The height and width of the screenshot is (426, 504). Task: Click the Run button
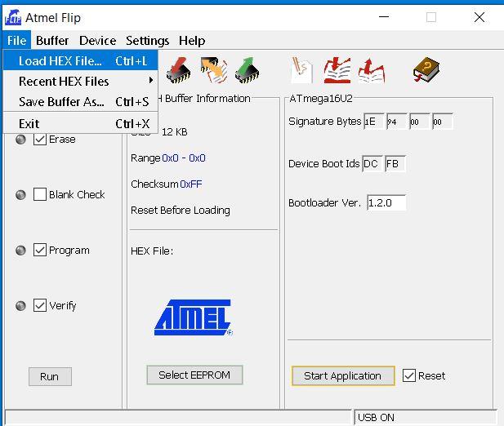50,376
